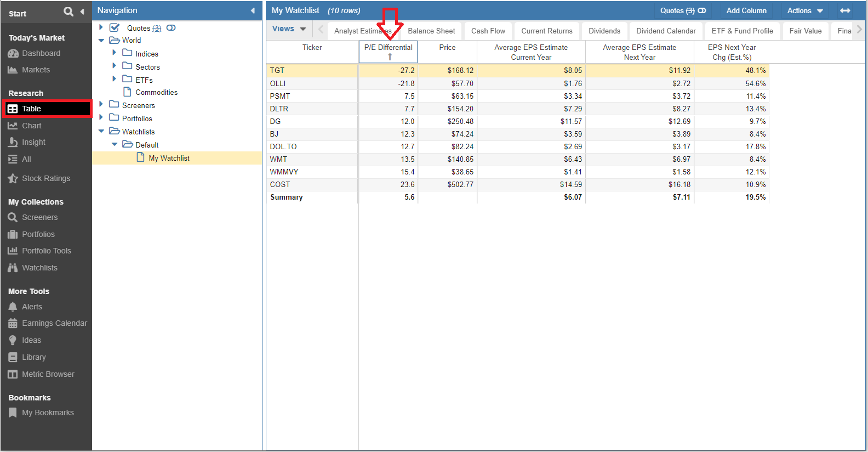The width and height of the screenshot is (868, 452).
Task: Toggle the Quotes link switch in Navigation
Action: tap(171, 28)
